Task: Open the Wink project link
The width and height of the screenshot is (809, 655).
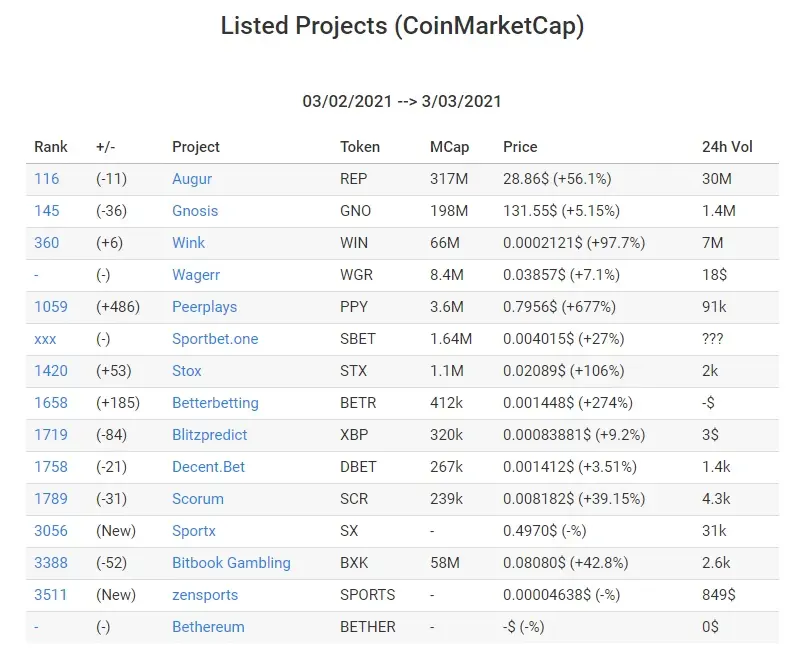Action: (x=188, y=243)
